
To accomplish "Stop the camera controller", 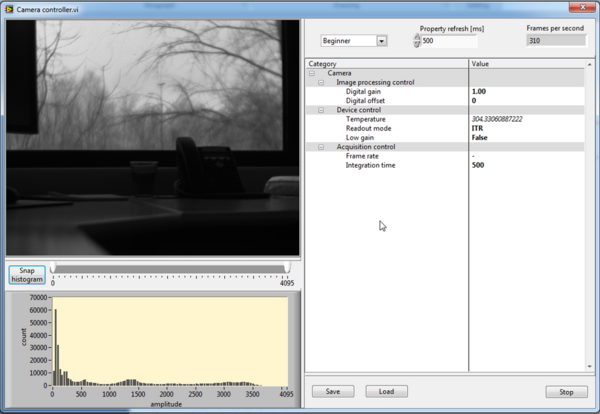I will point(566,392).
